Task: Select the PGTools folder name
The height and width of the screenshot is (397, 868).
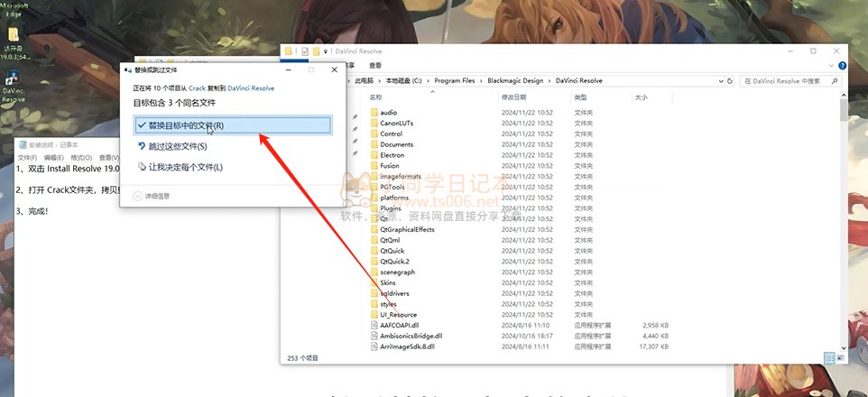Action: click(x=392, y=187)
